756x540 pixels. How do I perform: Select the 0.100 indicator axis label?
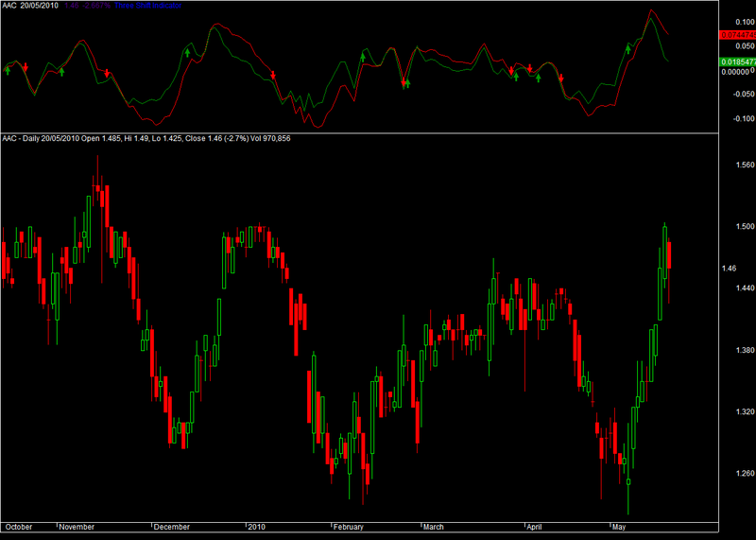coord(745,22)
